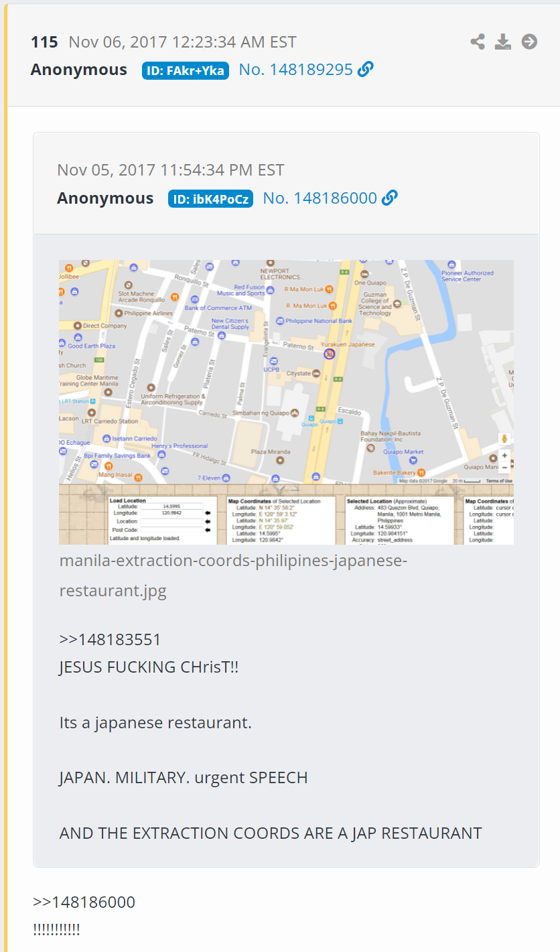Click timestamp Nov 05, 2017 11:54:34 PM EST
This screenshot has width=560, height=952.
click(171, 170)
